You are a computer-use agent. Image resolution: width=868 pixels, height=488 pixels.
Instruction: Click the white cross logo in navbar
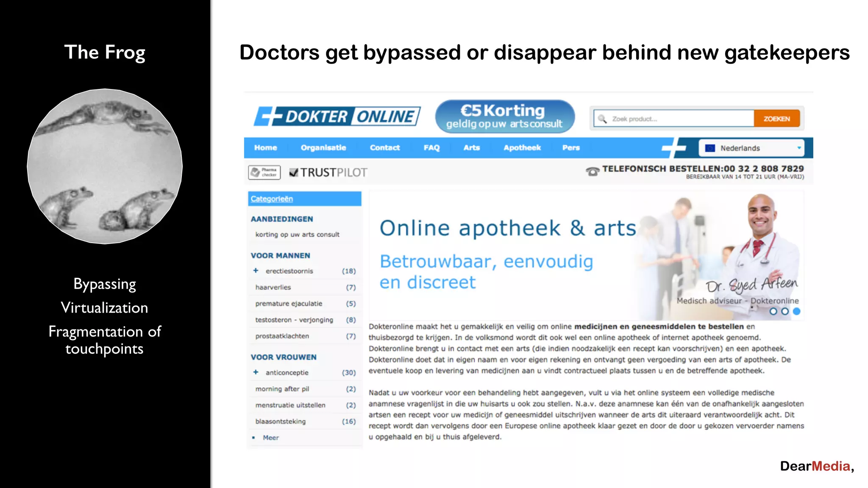tap(673, 148)
